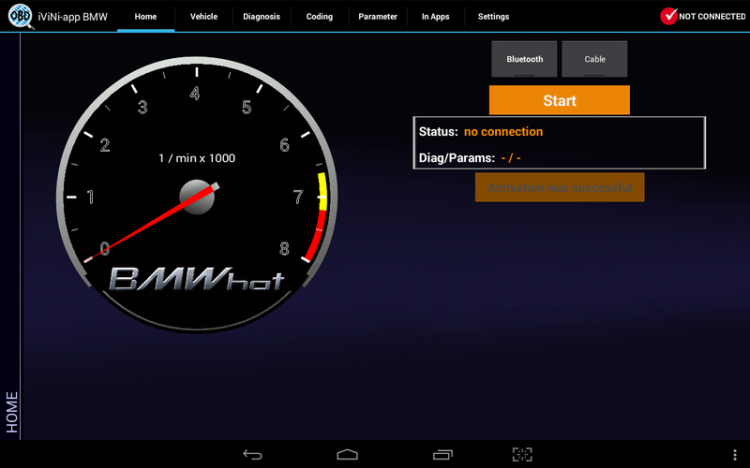Open the Diagnosis tab
The height and width of the screenshot is (468, 750).
[x=262, y=16]
